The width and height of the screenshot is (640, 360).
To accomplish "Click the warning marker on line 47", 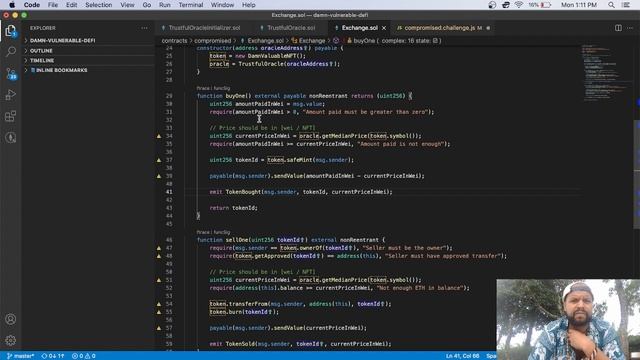I will pyautogui.click(x=159, y=248).
